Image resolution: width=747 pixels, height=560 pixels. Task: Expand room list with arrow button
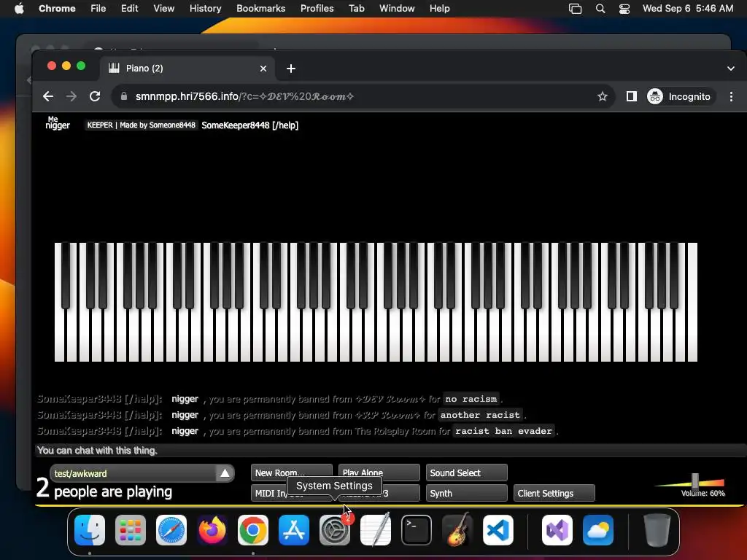(x=225, y=473)
